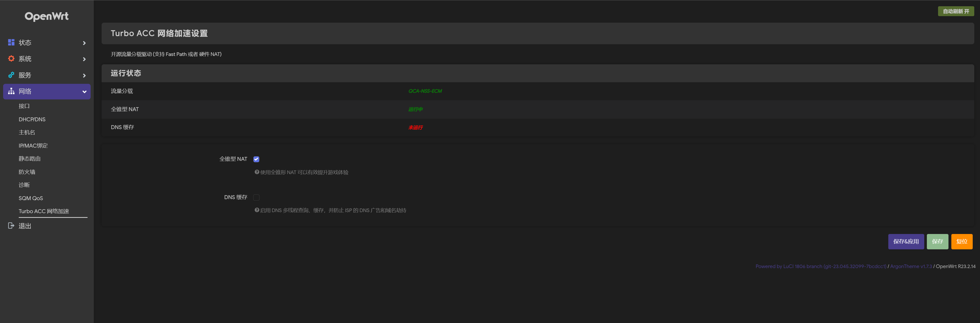Collapse the 网络 menu chevron

click(84, 92)
